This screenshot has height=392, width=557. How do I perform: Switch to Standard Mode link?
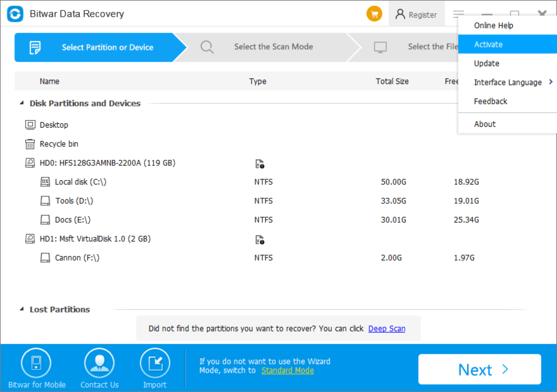point(287,370)
